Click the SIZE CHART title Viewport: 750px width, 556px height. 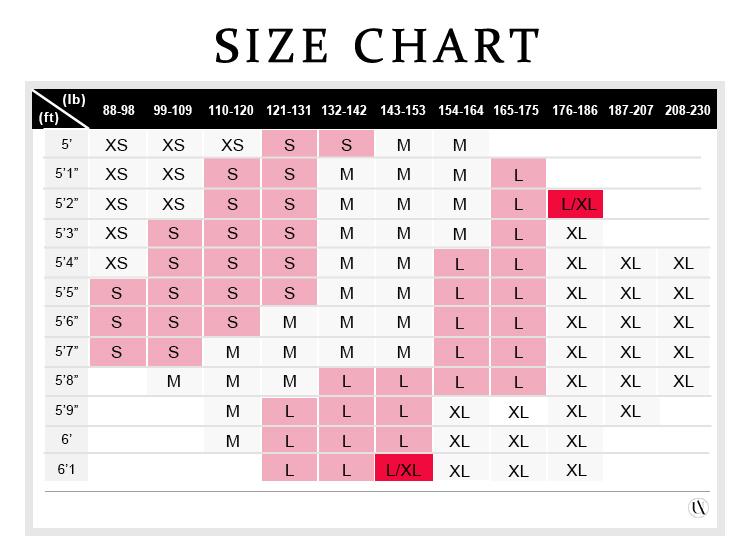pos(377,45)
